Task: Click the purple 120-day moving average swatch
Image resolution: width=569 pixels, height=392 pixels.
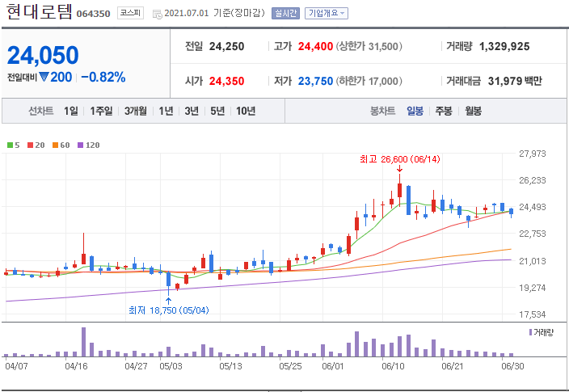Action: click(x=81, y=145)
